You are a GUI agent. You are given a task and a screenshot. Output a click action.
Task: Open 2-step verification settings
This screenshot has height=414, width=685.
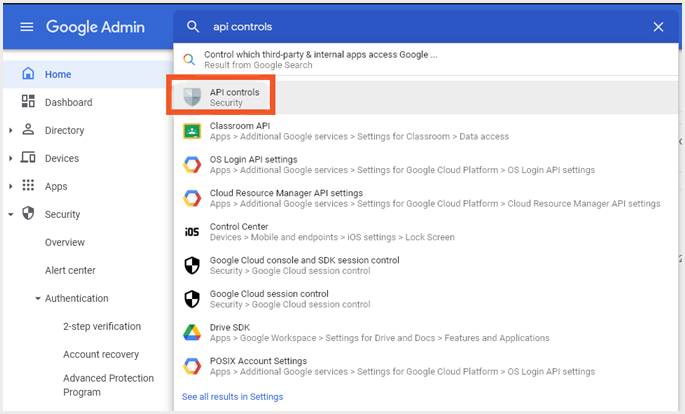[102, 326]
